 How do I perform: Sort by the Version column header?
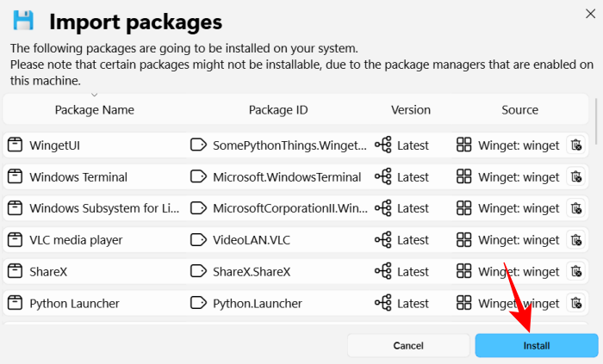(x=410, y=110)
